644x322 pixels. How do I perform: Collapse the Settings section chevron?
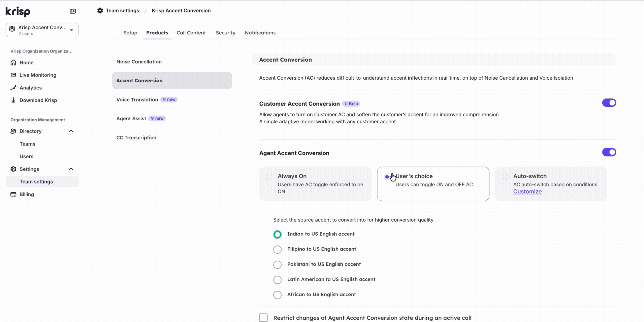[x=71, y=169]
